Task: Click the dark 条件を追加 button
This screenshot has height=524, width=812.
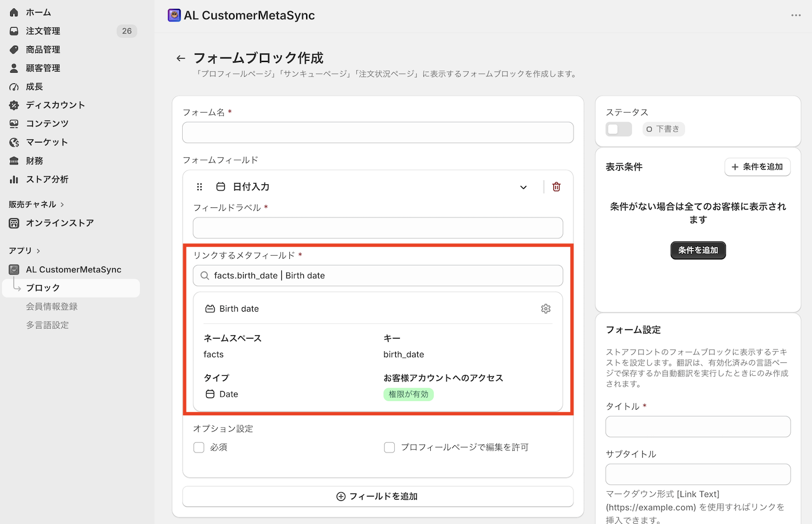Action: pos(698,250)
